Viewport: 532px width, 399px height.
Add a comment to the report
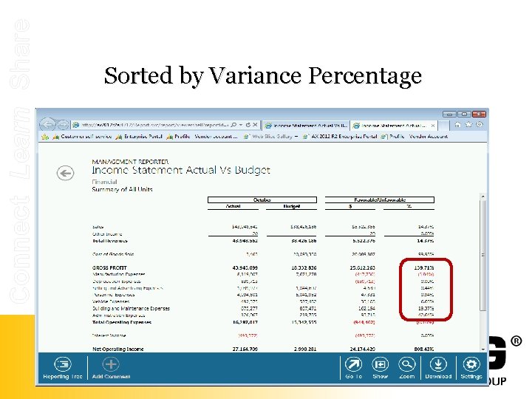coord(111,368)
